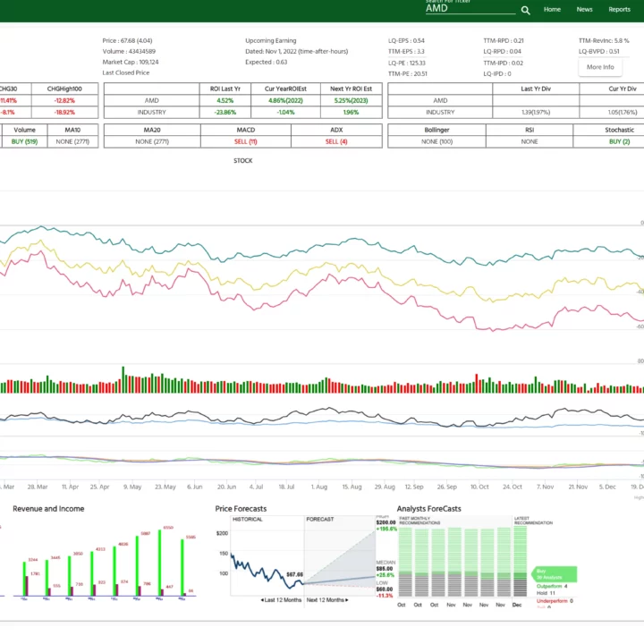Click the ADX SELL (4) signal
This screenshot has width=644, height=644.
tap(336, 141)
